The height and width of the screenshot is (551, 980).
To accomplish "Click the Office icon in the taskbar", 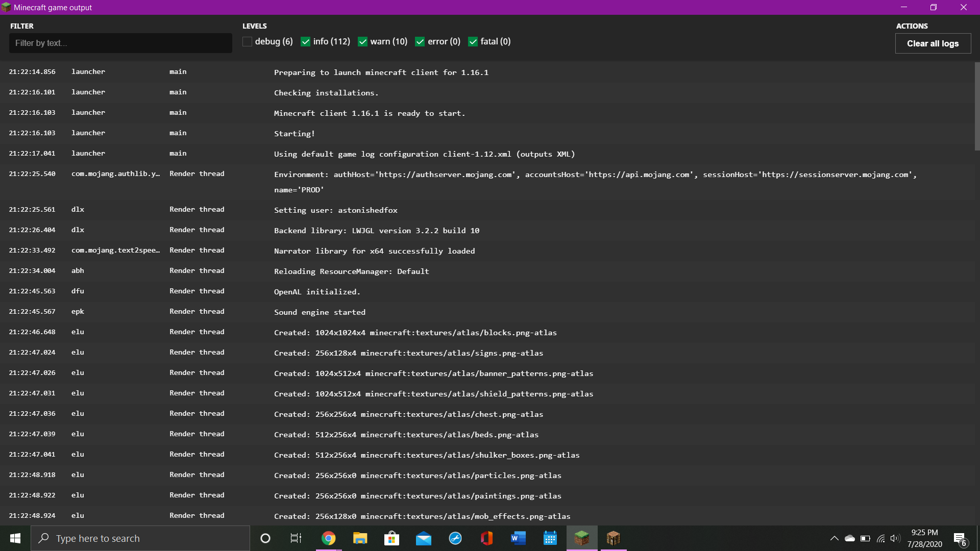I will [486, 538].
